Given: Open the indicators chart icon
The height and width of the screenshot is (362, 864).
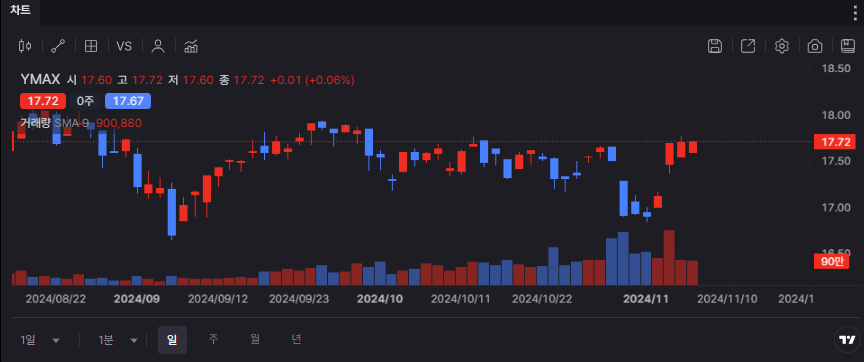Looking at the screenshot, I should click(191, 46).
